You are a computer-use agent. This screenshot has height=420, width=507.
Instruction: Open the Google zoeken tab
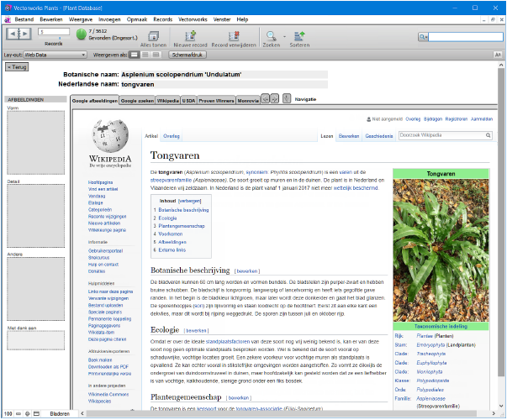[x=137, y=101]
